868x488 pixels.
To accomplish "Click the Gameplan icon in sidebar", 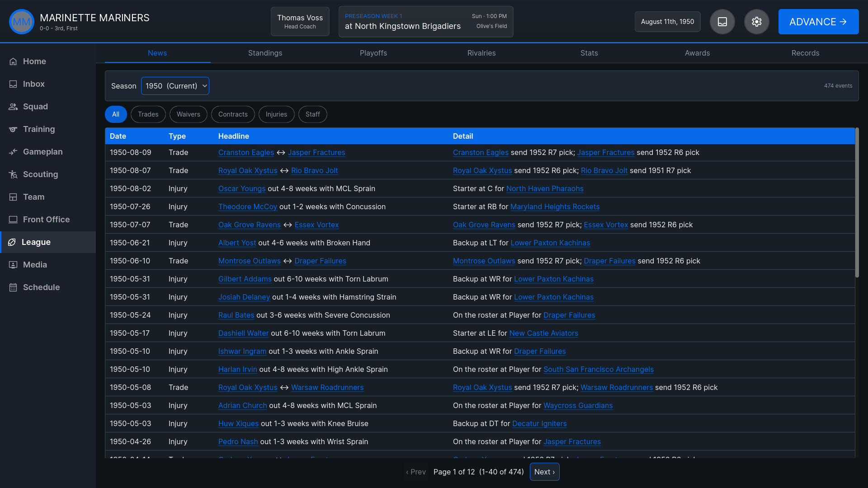I will click(13, 152).
